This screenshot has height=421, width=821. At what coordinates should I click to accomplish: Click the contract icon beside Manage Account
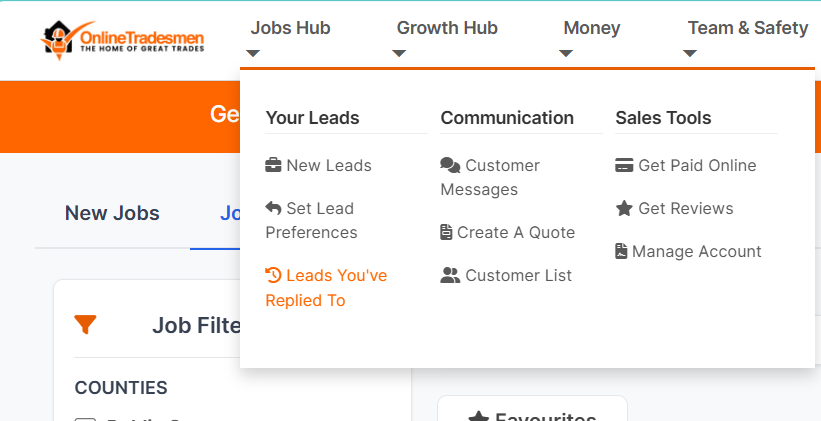point(621,251)
